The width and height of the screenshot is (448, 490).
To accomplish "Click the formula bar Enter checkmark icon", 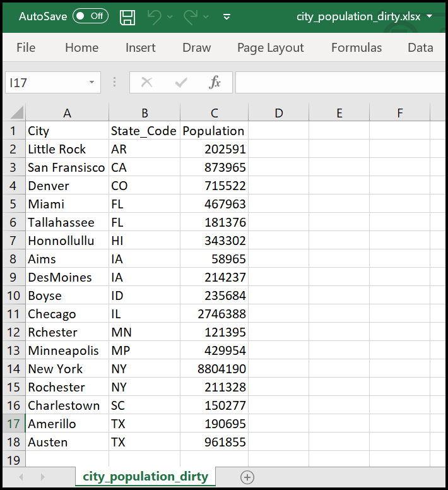I will point(182,82).
